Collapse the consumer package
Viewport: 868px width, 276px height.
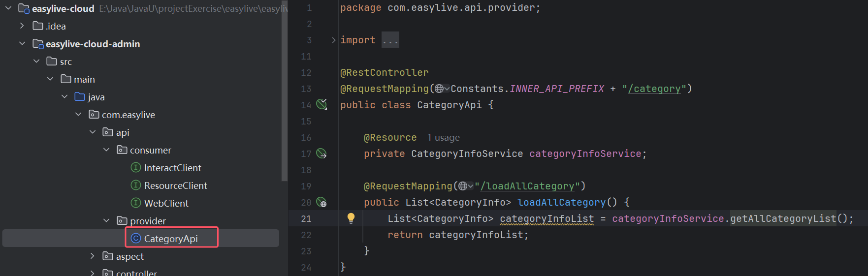click(x=106, y=150)
